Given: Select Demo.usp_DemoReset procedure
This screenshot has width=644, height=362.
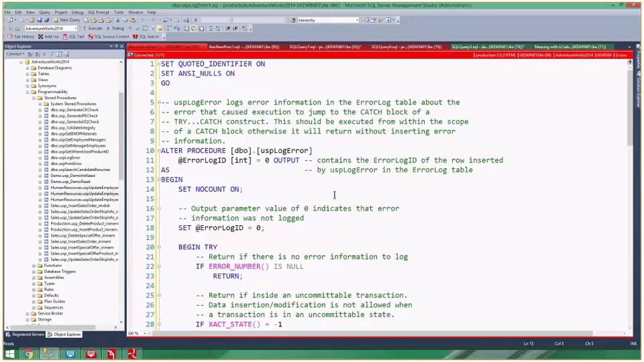Looking at the screenshot, I should (70, 182).
